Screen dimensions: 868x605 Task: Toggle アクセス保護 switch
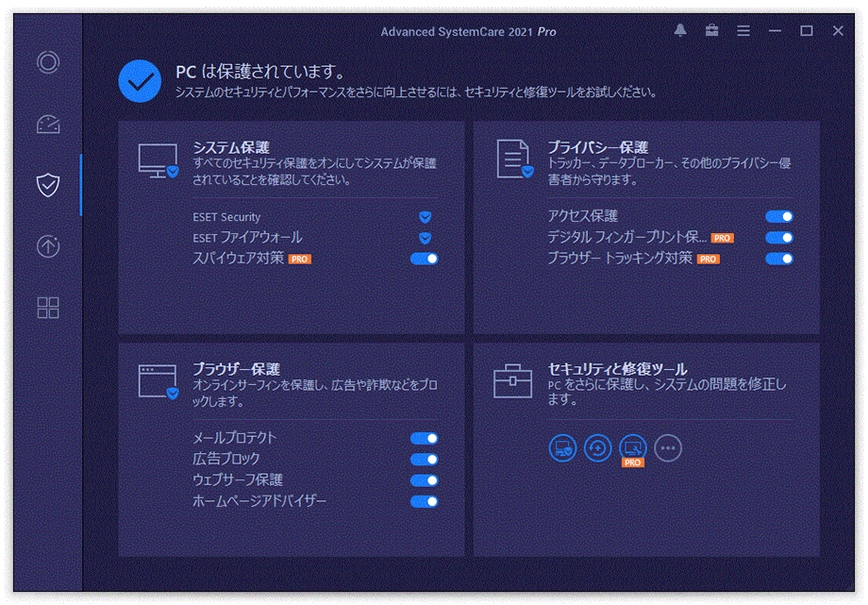click(x=779, y=217)
